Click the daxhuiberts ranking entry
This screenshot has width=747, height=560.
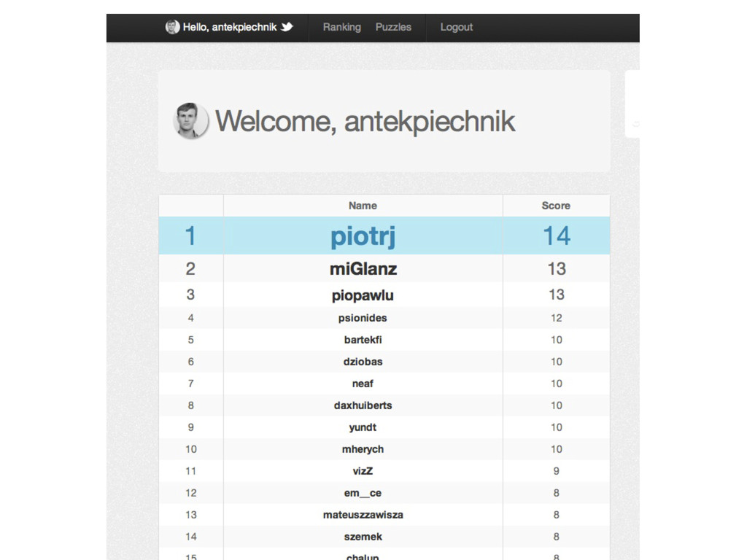363,405
